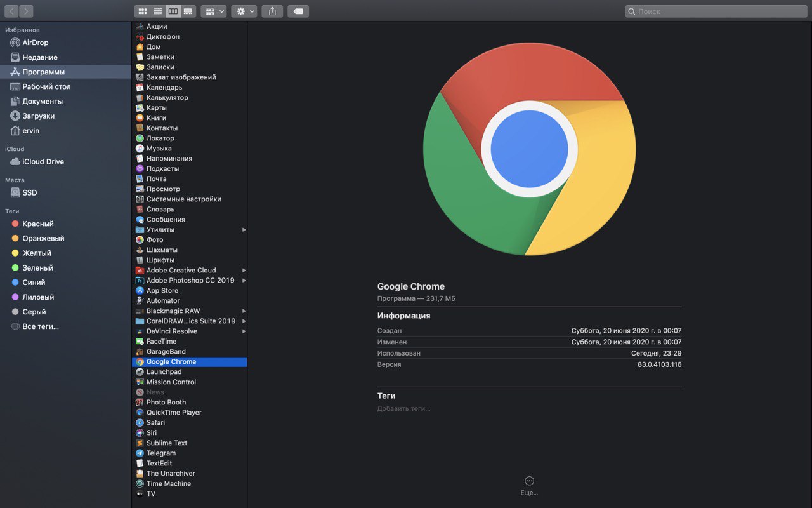Select Photo Booth in the list
Viewport: 812px width, 508px height.
pyautogui.click(x=189, y=402)
